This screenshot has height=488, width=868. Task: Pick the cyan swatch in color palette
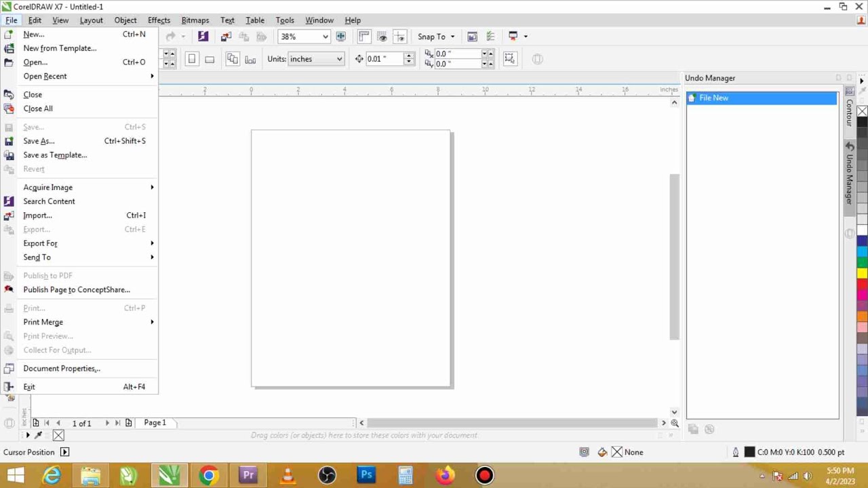(x=862, y=251)
